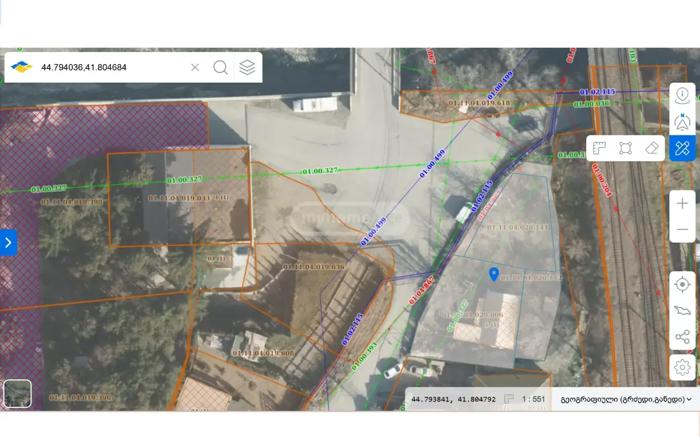Click the north compass navigation icon

[x=683, y=122]
